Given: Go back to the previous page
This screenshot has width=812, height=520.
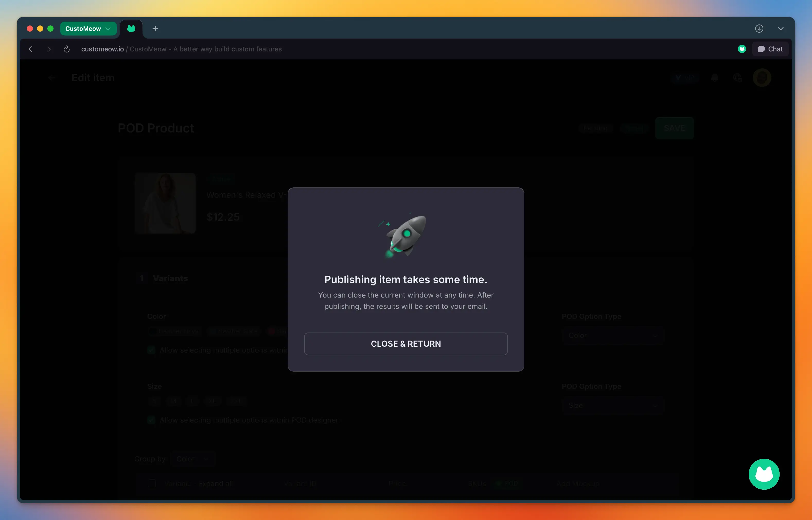Looking at the screenshot, I should [31, 49].
